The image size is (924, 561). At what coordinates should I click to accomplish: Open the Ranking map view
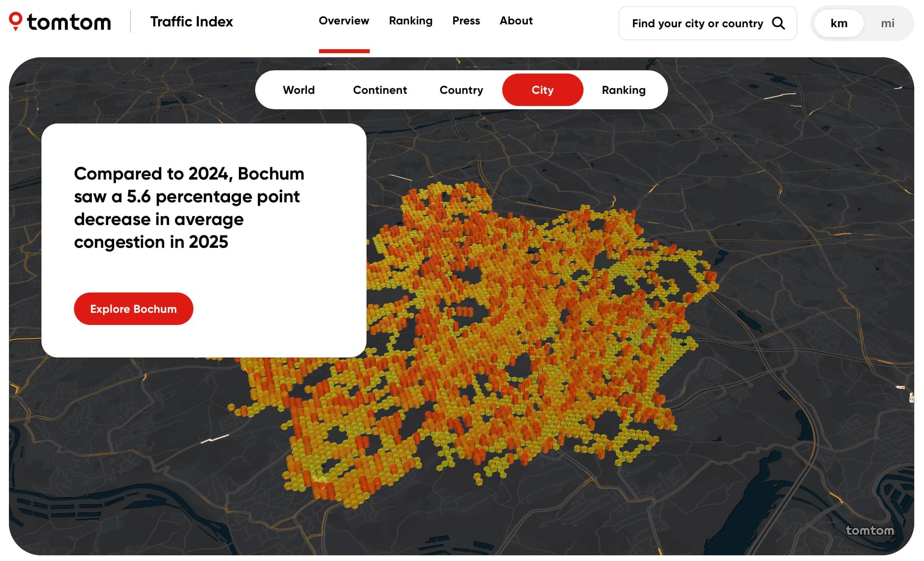623,90
